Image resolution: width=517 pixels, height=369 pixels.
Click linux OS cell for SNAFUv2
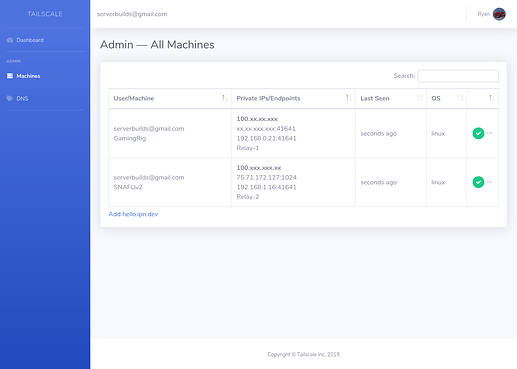click(438, 182)
